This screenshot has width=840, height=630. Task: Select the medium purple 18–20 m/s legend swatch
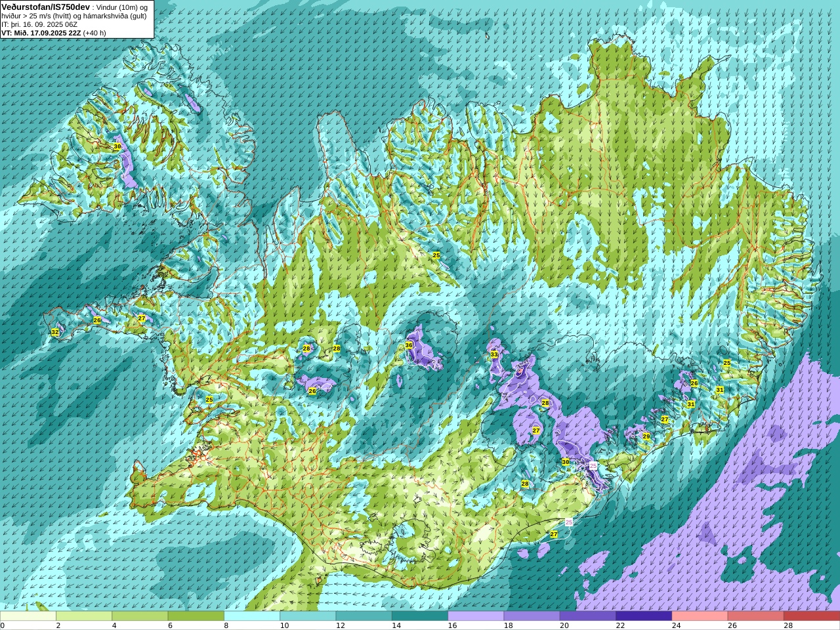(532, 616)
